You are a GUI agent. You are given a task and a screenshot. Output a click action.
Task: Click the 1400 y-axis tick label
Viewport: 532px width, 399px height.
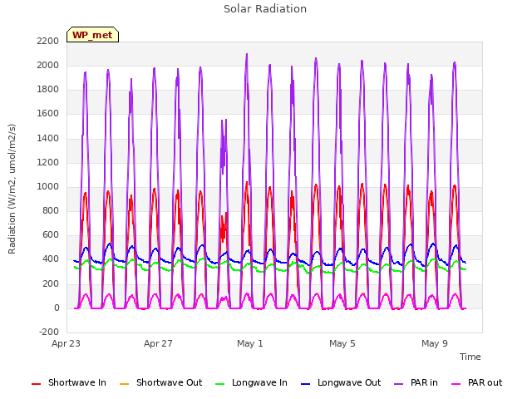click(48, 139)
